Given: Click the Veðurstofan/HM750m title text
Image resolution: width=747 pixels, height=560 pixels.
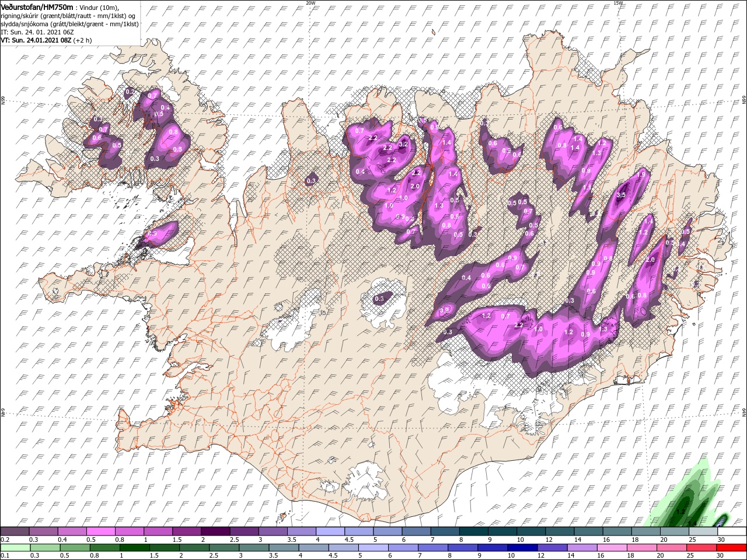Looking at the screenshot, I should (37, 6).
